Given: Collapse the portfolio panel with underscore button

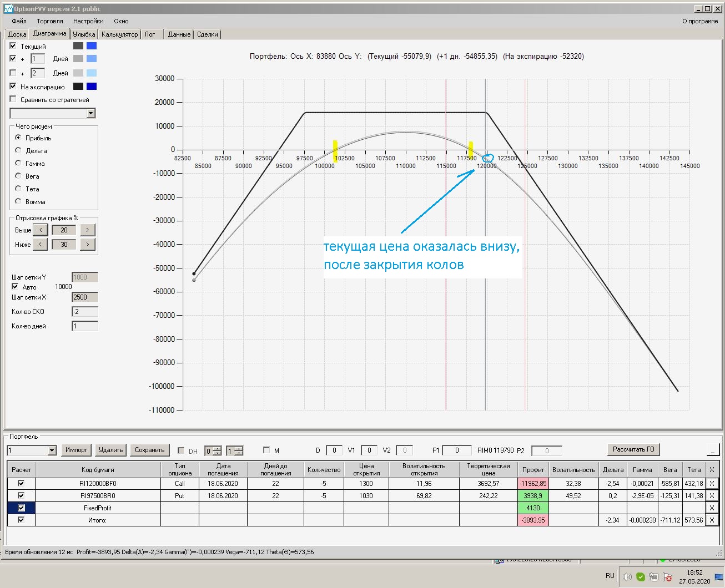Looking at the screenshot, I should [712, 450].
